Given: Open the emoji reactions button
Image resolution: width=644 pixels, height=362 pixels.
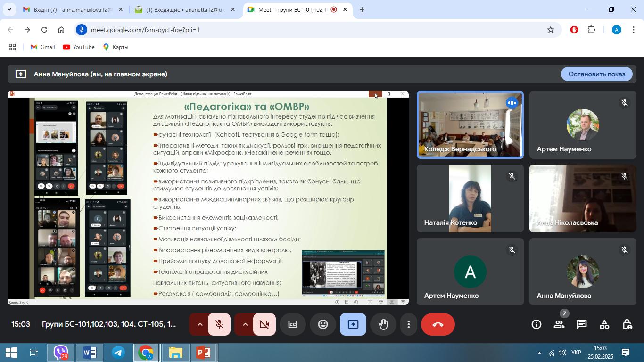Looking at the screenshot, I should click(x=323, y=324).
